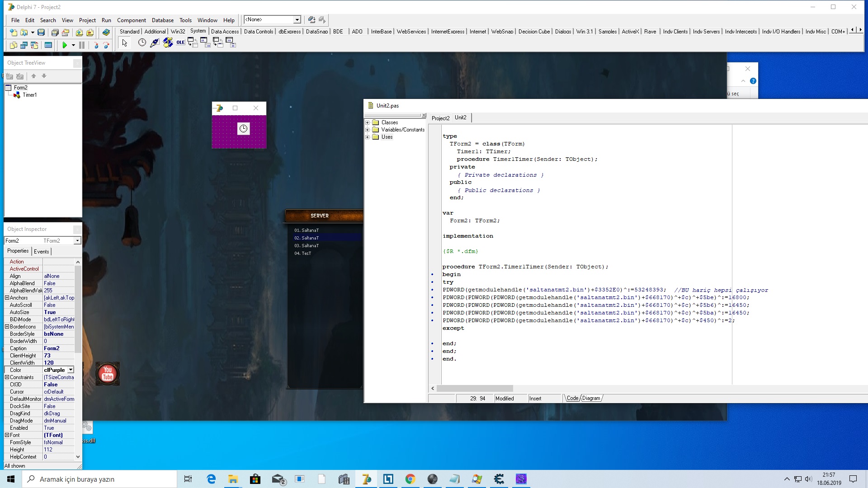Expand the Classes folder in code explorer

pyautogui.click(x=368, y=122)
